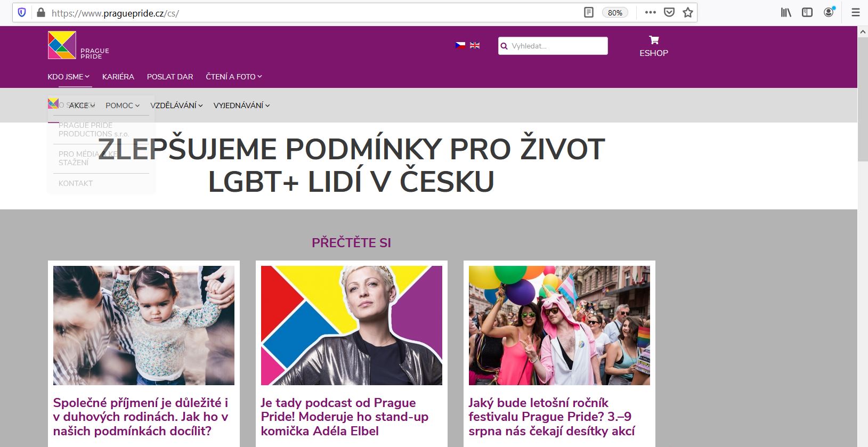Toggle reader view icon in address bar
The height and width of the screenshot is (447, 868).
(589, 13)
